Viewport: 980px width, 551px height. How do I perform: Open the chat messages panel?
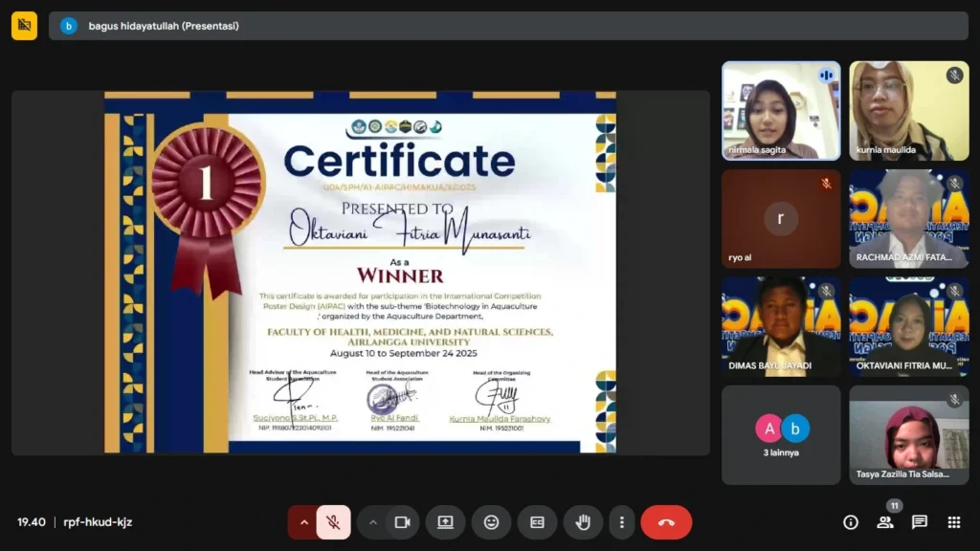pyautogui.click(x=919, y=522)
